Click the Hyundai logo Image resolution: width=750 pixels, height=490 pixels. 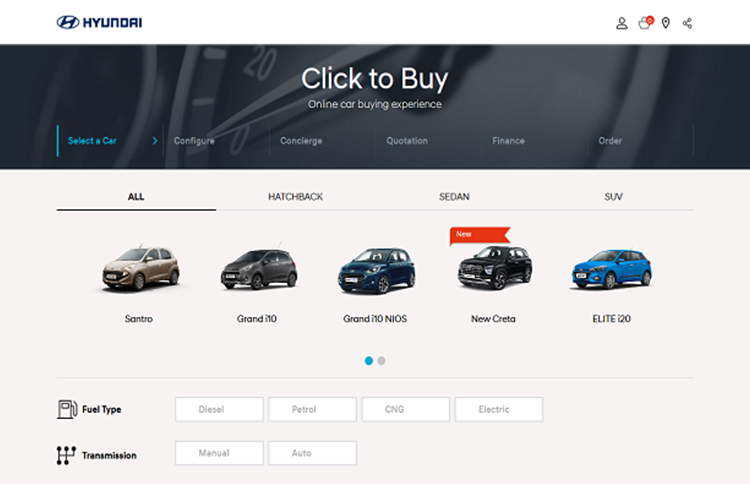point(99,22)
